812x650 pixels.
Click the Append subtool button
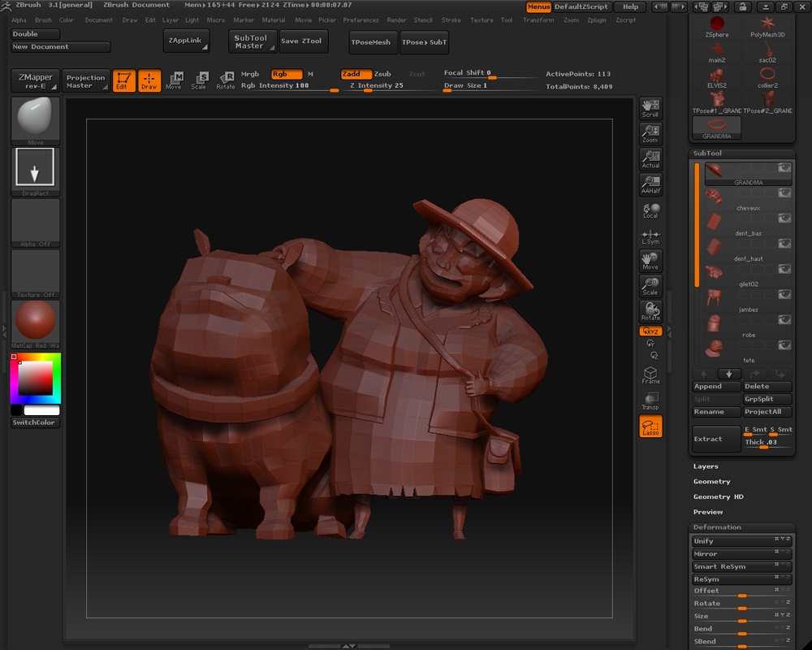[x=717, y=387]
